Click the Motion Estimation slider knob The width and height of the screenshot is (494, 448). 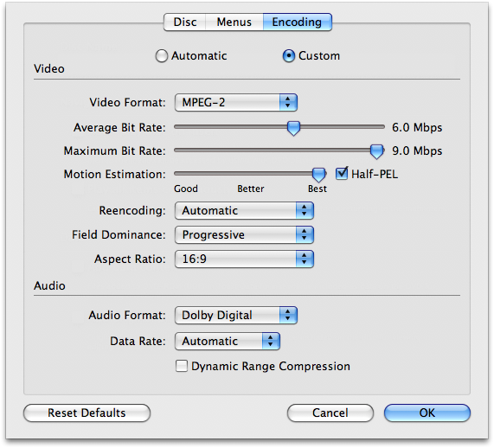(319, 175)
